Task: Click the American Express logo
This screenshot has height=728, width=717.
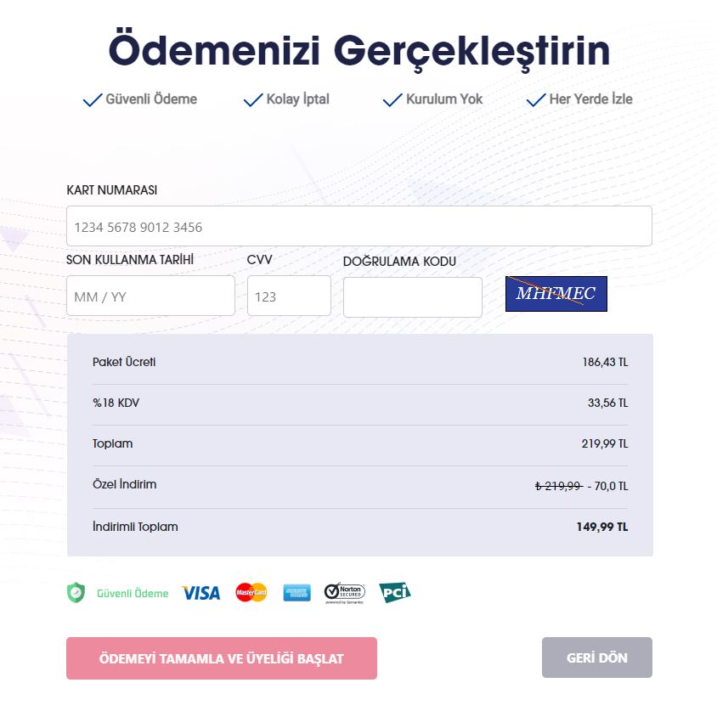Action: pyautogui.click(x=296, y=593)
